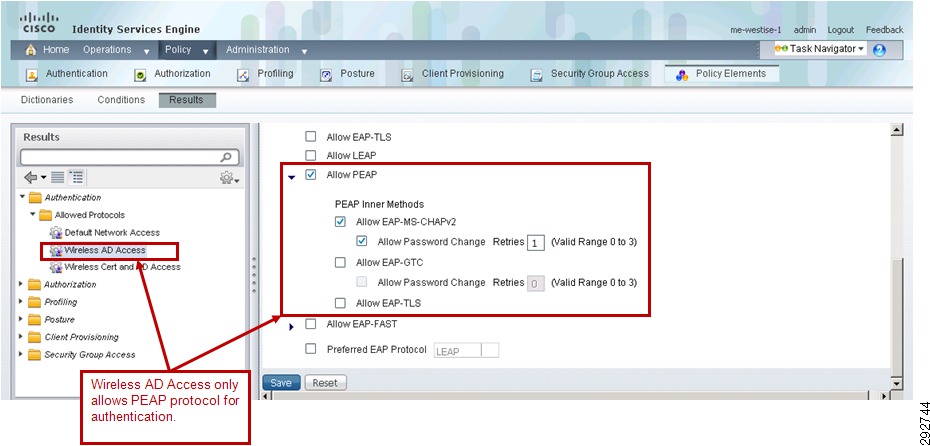Click the Security Group Access icon
This screenshot has height=446, width=930.
(x=537, y=75)
